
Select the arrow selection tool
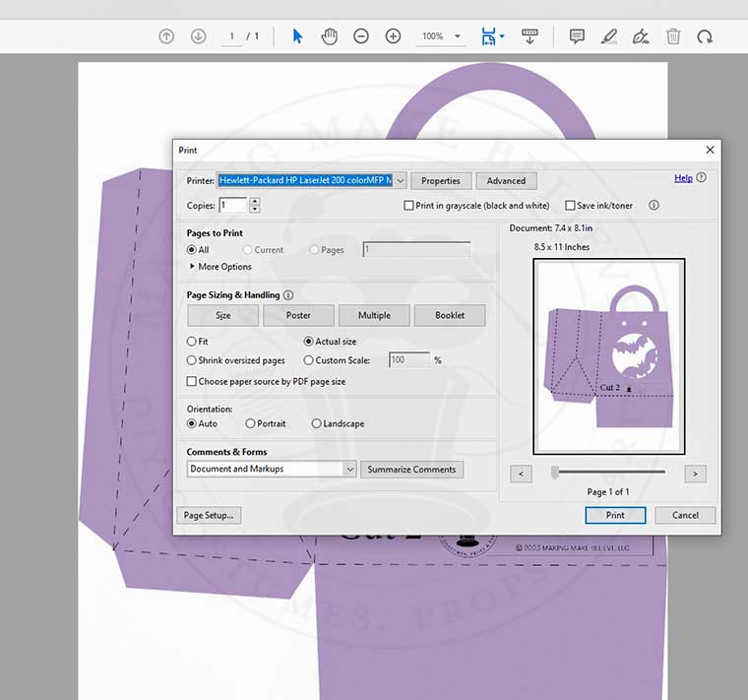click(297, 36)
